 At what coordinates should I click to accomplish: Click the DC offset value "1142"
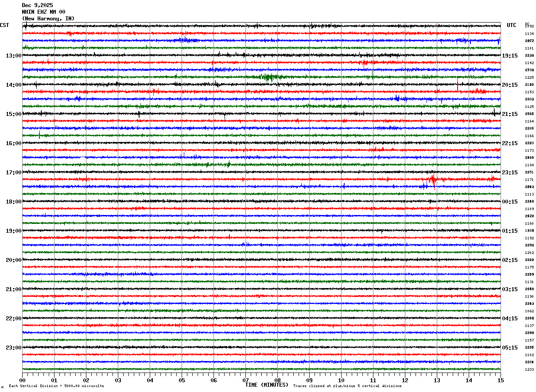[x=529, y=63]
